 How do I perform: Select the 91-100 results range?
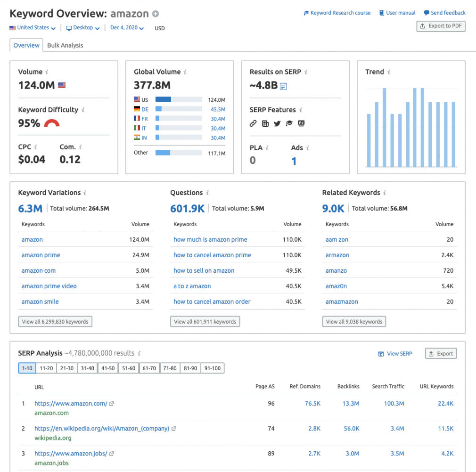coord(213,368)
